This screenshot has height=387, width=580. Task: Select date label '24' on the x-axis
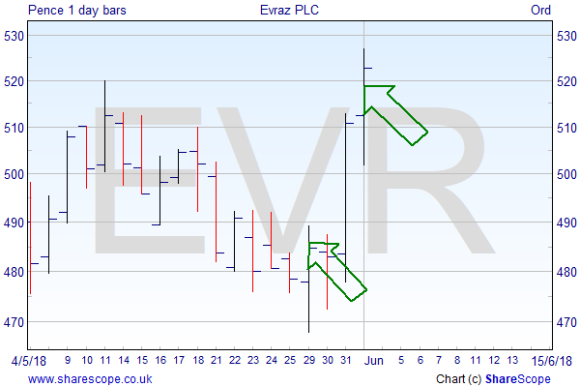coord(272,360)
